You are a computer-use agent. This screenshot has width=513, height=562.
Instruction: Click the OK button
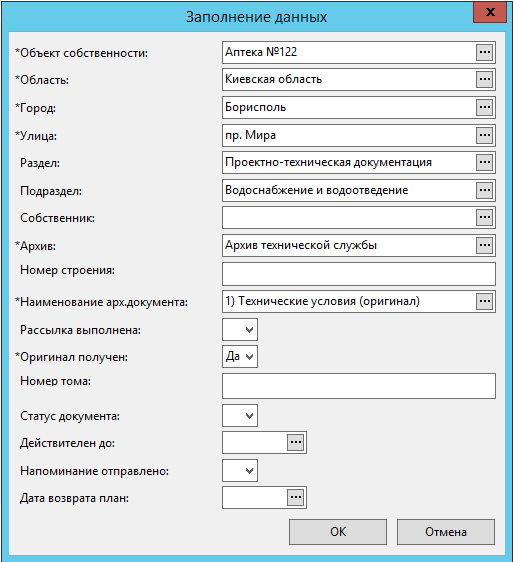coord(338,532)
